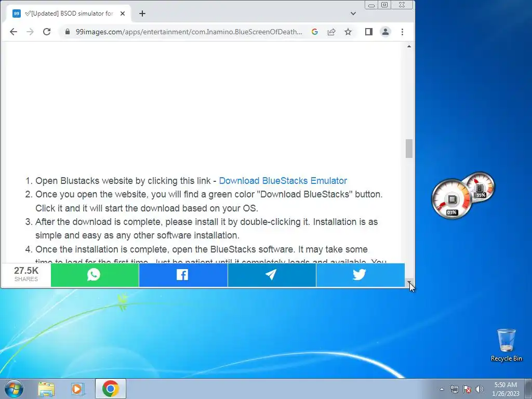Share page via Facebook button
Image resolution: width=532 pixels, height=399 pixels.
tap(183, 275)
